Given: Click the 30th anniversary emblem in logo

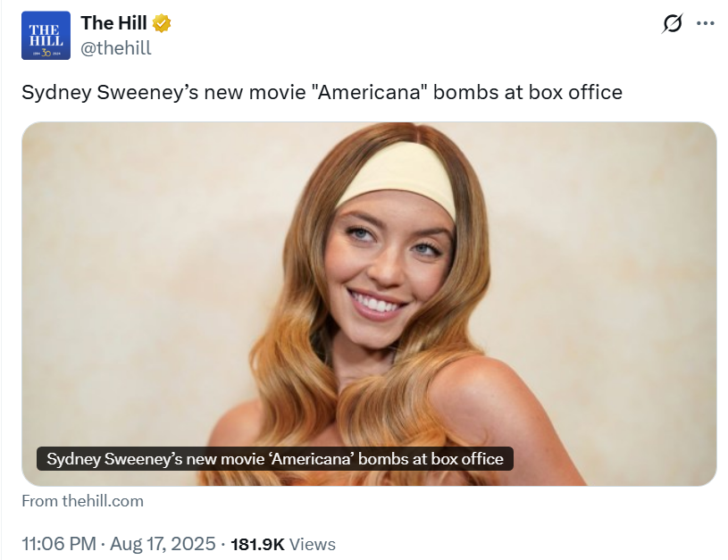Looking at the screenshot, I should tap(46, 54).
